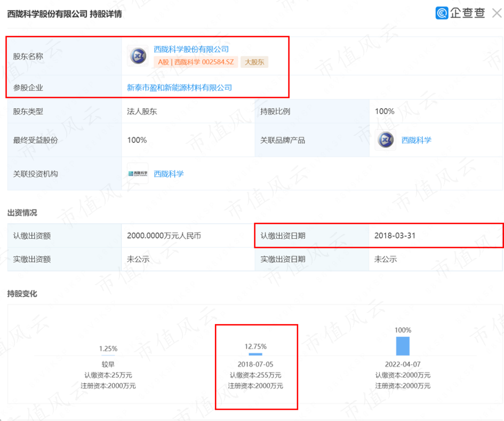Viewport: 504px width, 421px height.
Task: Open 西陇科学股份有限公司 shareholder link
Action: tap(191, 49)
